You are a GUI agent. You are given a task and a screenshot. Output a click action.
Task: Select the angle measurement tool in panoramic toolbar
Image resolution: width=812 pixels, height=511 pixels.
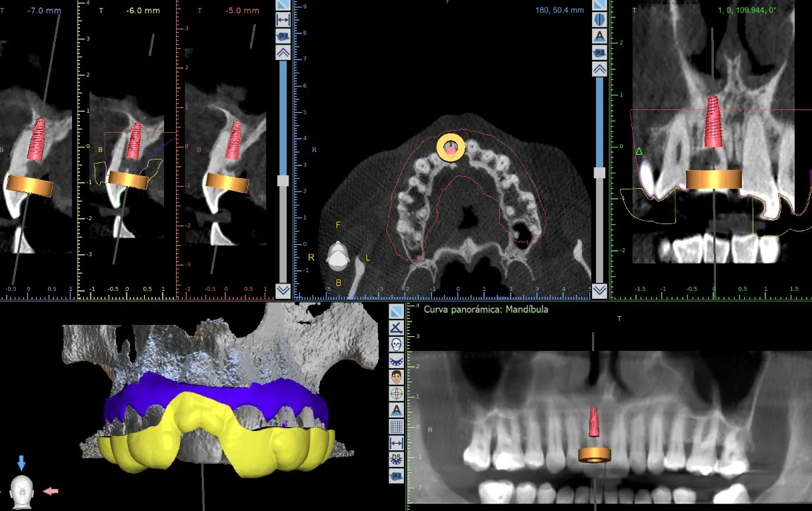(x=396, y=328)
